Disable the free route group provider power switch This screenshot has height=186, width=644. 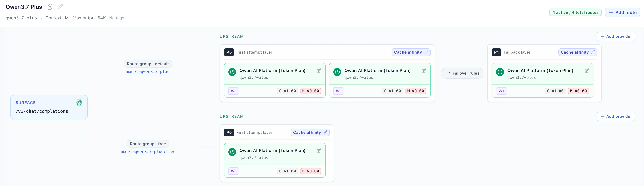click(x=232, y=152)
